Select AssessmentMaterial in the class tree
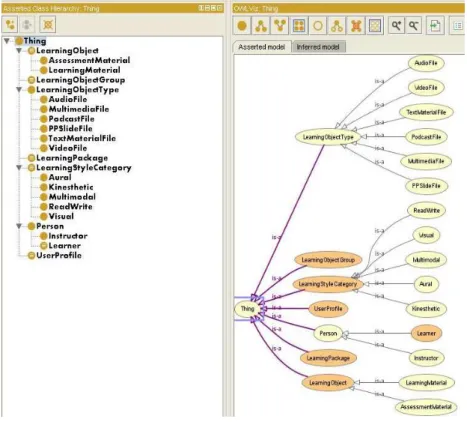 (x=89, y=60)
